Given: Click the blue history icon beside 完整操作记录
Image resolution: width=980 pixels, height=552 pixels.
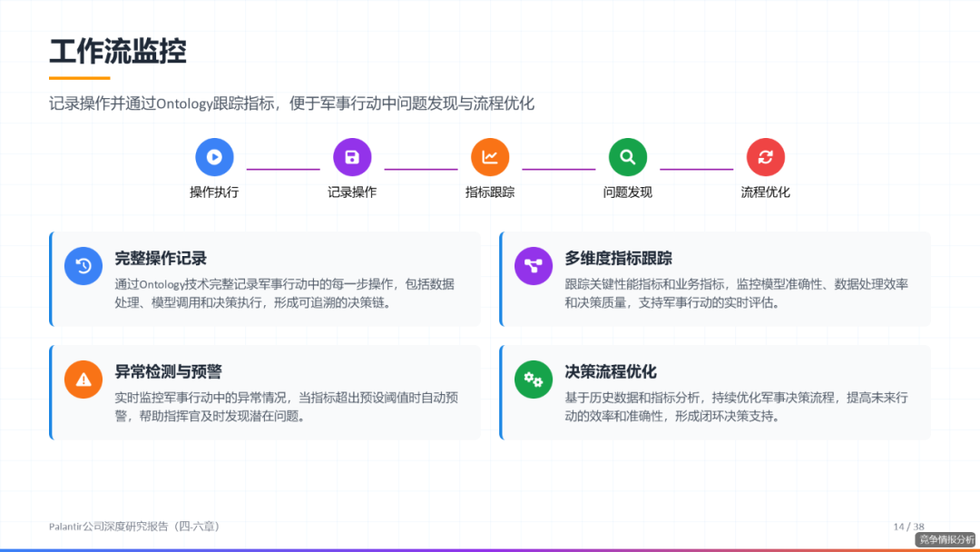Looking at the screenshot, I should point(83,266).
